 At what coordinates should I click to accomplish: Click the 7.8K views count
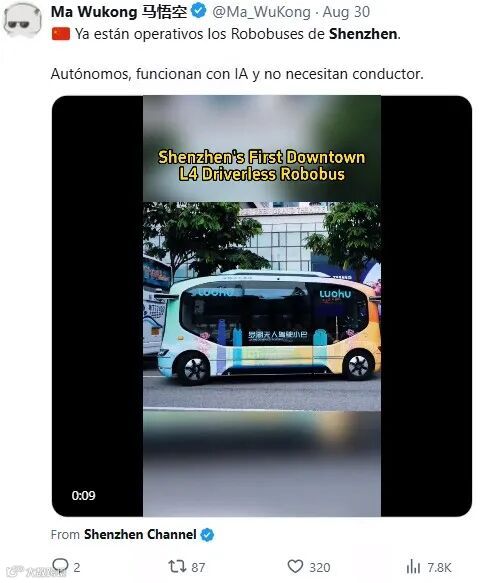(x=439, y=567)
